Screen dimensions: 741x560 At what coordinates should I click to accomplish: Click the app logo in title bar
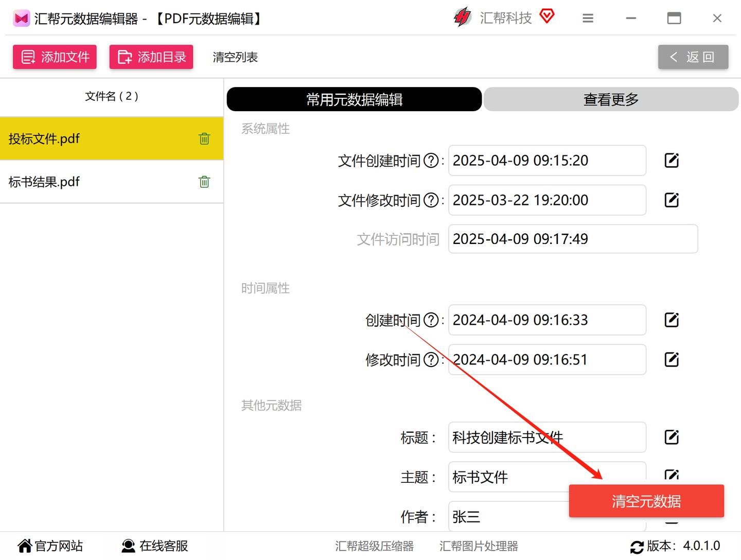[21, 19]
